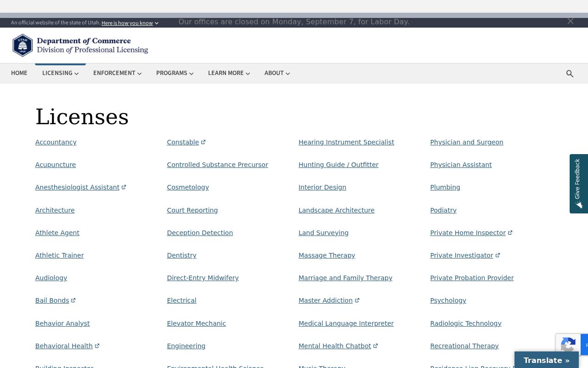Open the Physician Assistant link

(461, 165)
